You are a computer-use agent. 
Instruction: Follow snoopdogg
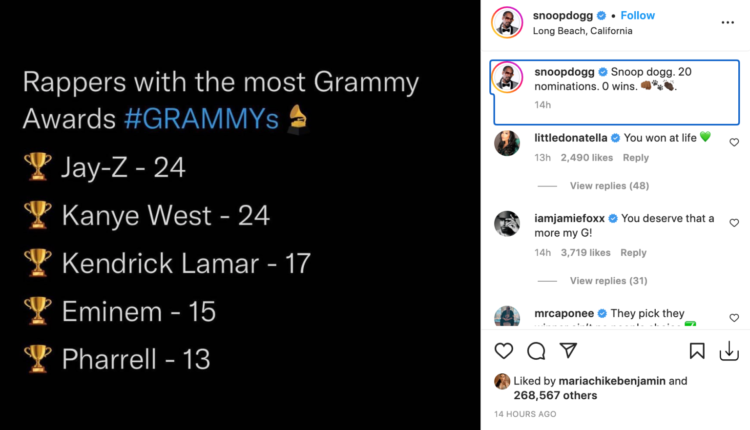pyautogui.click(x=638, y=16)
